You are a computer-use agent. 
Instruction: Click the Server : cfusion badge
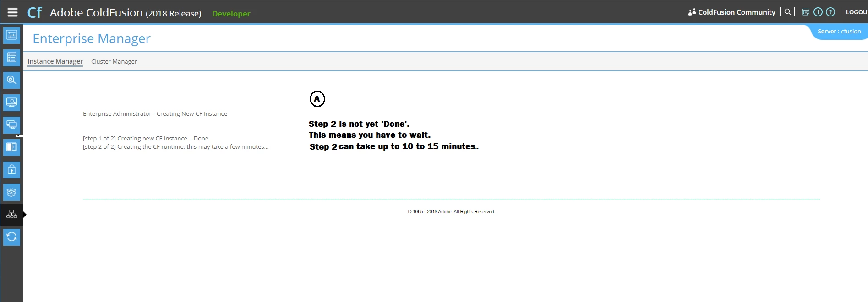tap(839, 32)
